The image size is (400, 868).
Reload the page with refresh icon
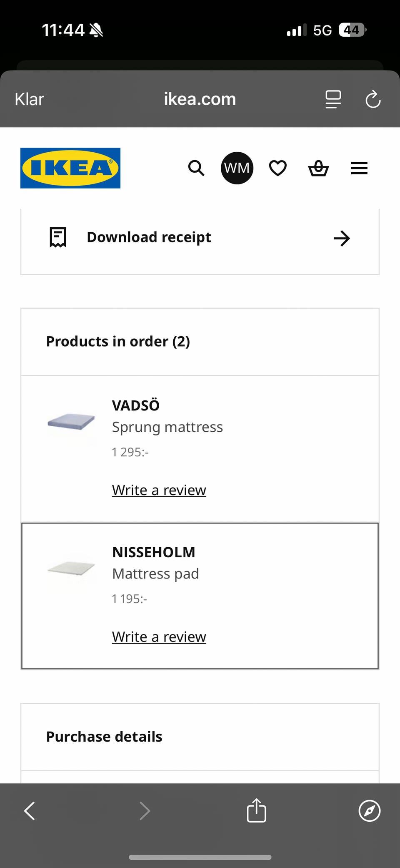[373, 99]
